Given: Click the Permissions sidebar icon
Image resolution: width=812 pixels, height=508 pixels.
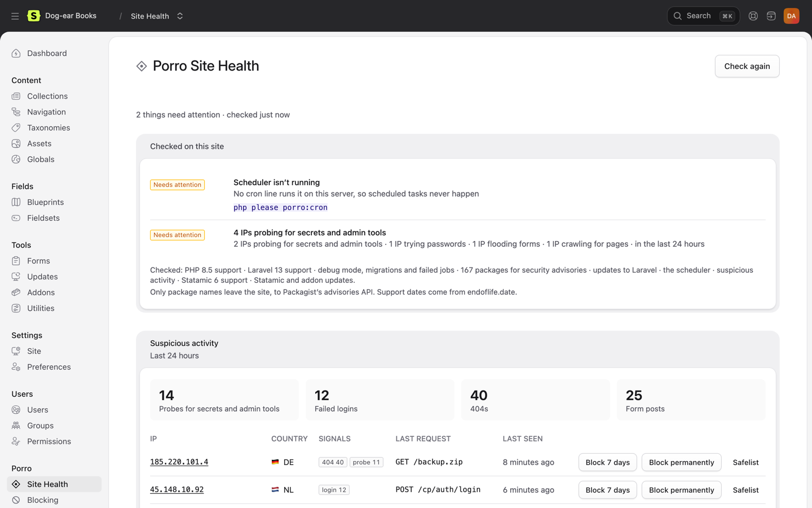Looking at the screenshot, I should (x=16, y=442).
